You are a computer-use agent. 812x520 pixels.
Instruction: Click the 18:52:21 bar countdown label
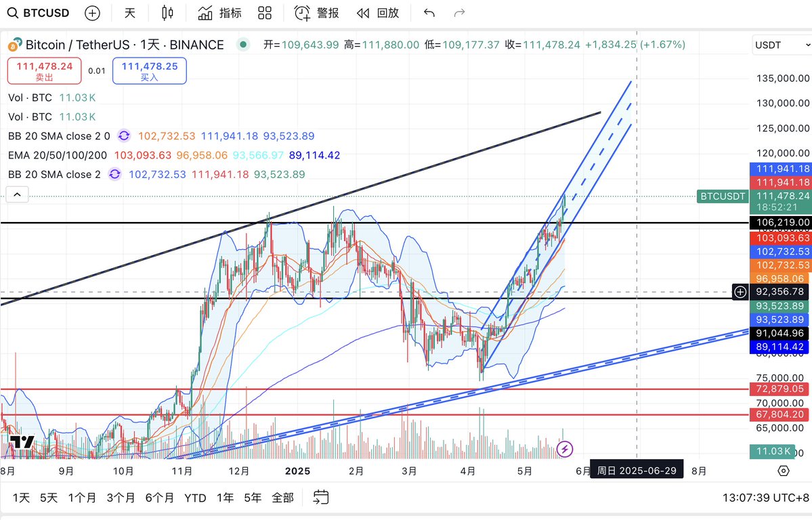777,207
